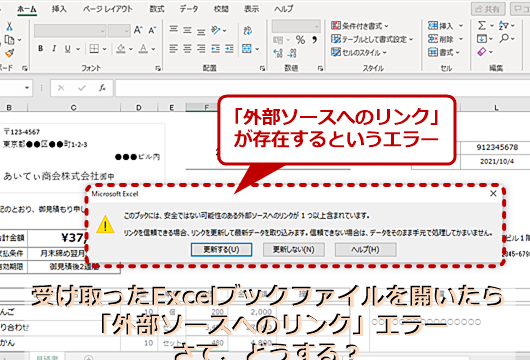Click the 共有 share button
This screenshot has height=360, width=530.
pos(488,9)
